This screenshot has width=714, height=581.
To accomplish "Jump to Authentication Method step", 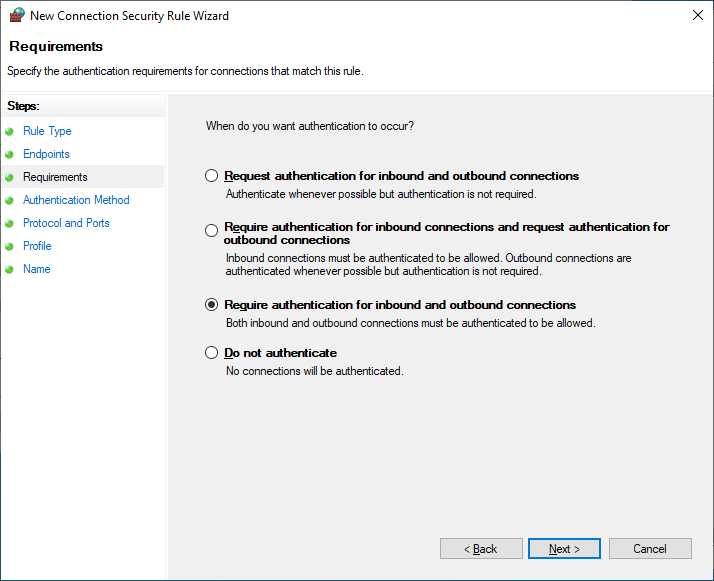I will point(76,200).
